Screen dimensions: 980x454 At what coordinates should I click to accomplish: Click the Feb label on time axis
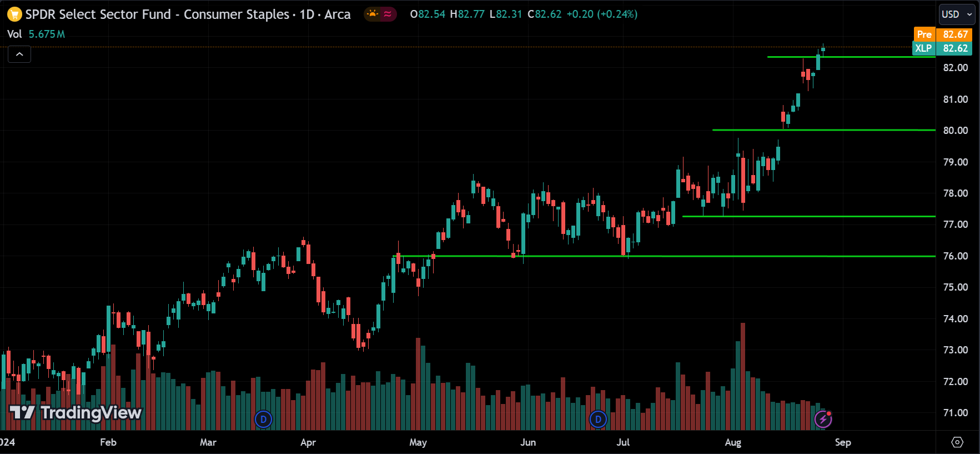point(108,442)
